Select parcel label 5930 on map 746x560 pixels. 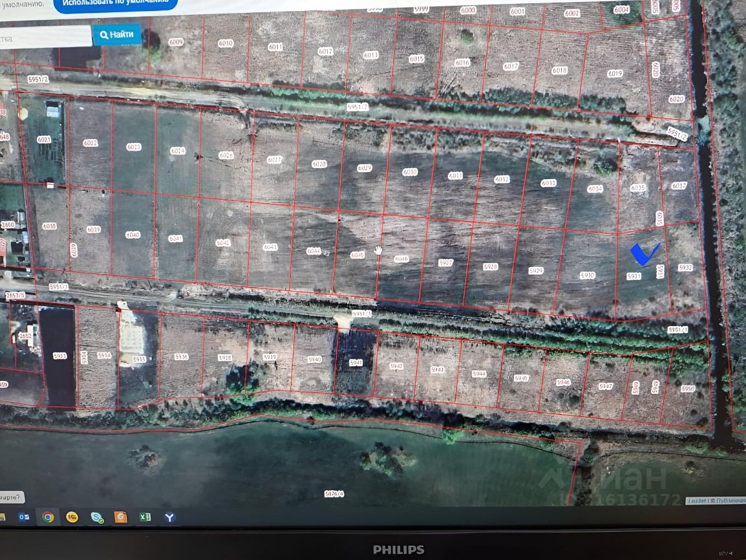(x=587, y=275)
